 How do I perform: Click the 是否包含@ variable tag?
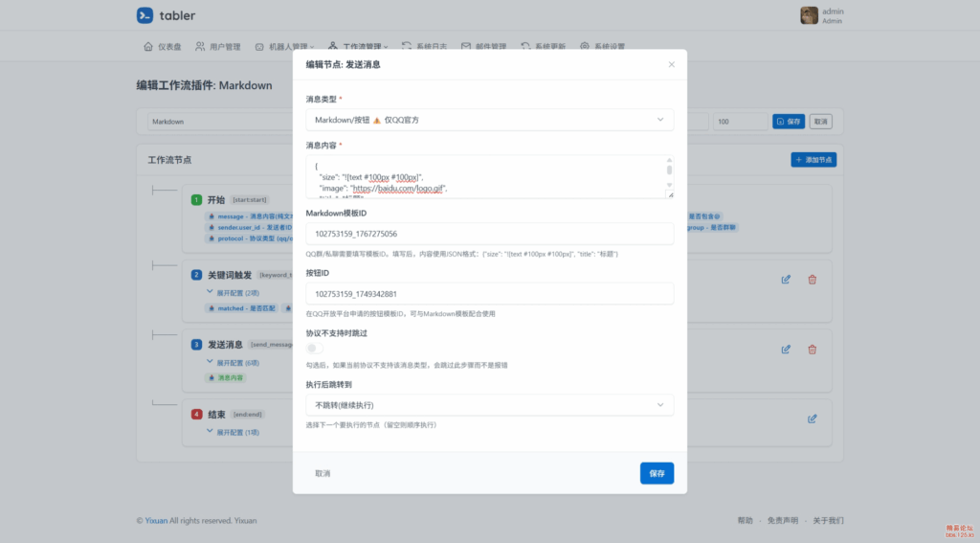(x=704, y=216)
